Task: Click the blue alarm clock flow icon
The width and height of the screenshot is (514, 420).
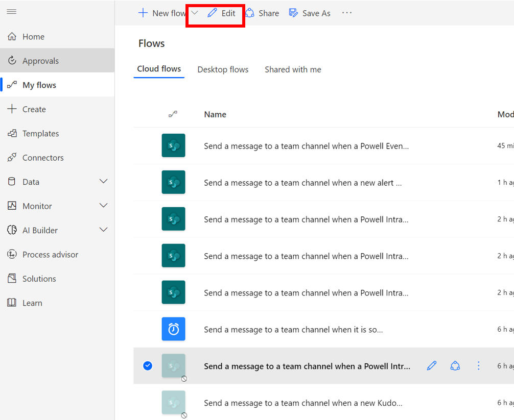Action: (x=173, y=329)
